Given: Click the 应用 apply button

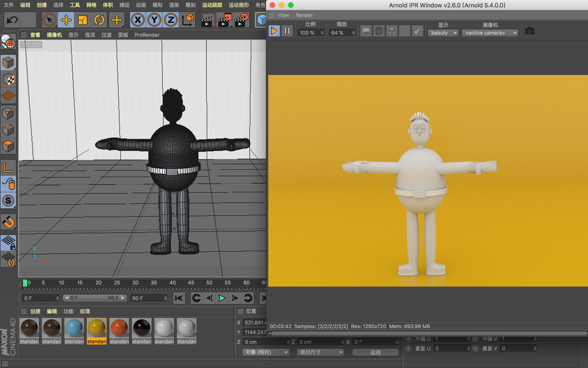Looking at the screenshot, I should pos(375,353).
